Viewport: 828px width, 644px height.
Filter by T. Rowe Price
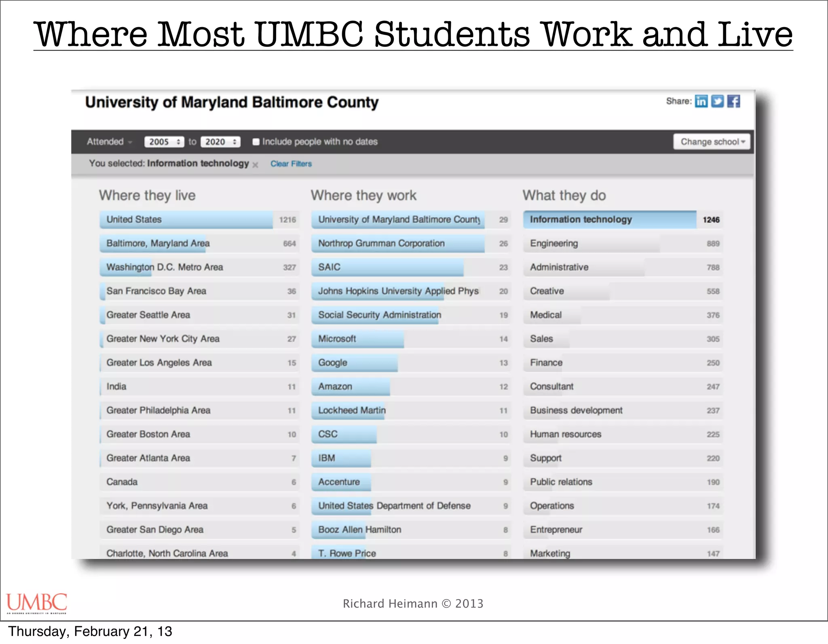[x=411, y=552]
